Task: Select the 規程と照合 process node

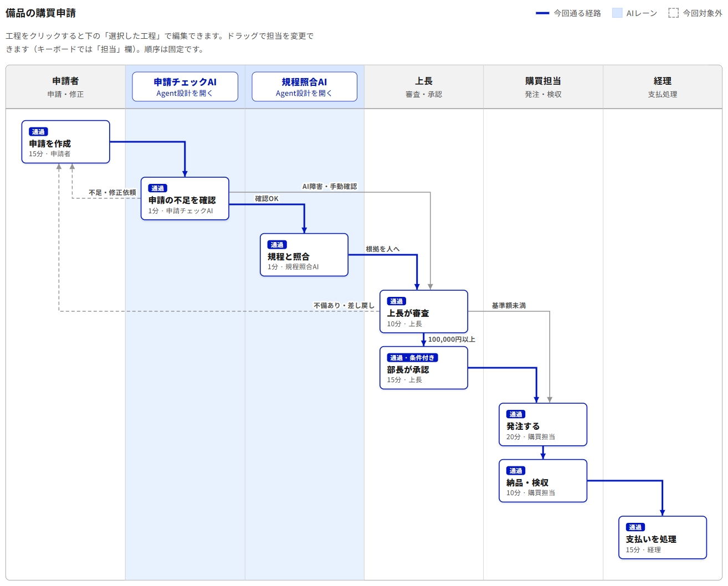Action: coord(304,255)
